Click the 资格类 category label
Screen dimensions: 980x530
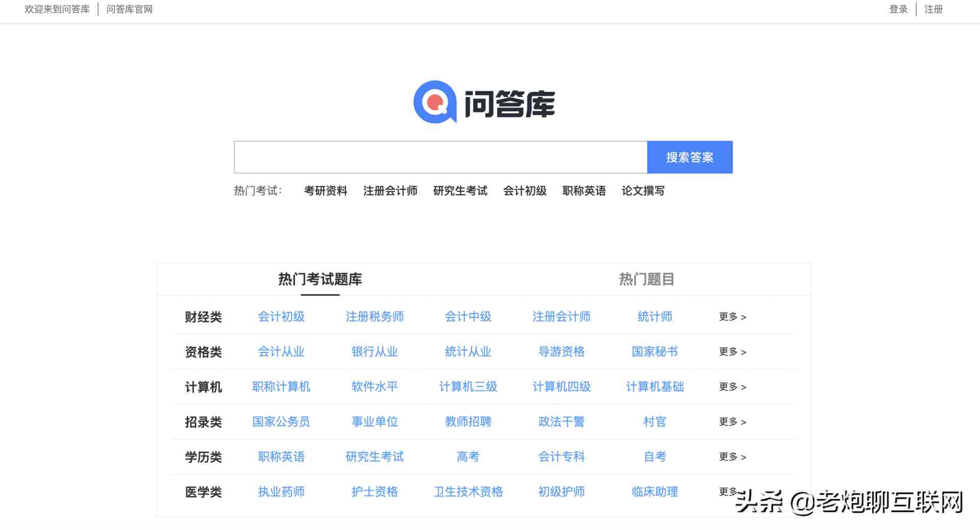tap(203, 352)
